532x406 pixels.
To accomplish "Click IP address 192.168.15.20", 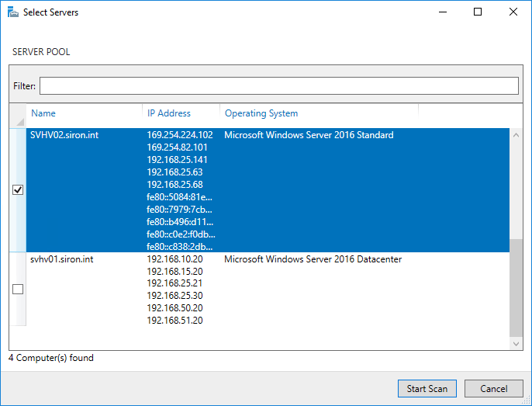I will tap(174, 272).
